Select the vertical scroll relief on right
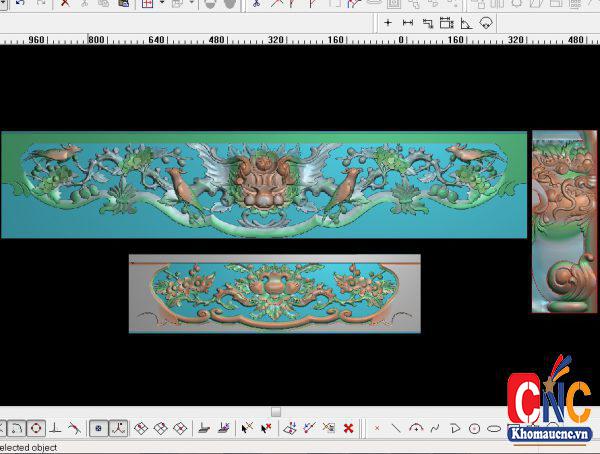Image resolution: width=600 pixels, height=454 pixels. (x=564, y=220)
